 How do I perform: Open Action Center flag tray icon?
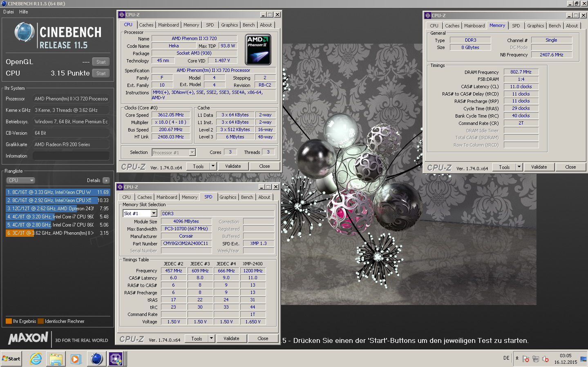click(x=526, y=359)
